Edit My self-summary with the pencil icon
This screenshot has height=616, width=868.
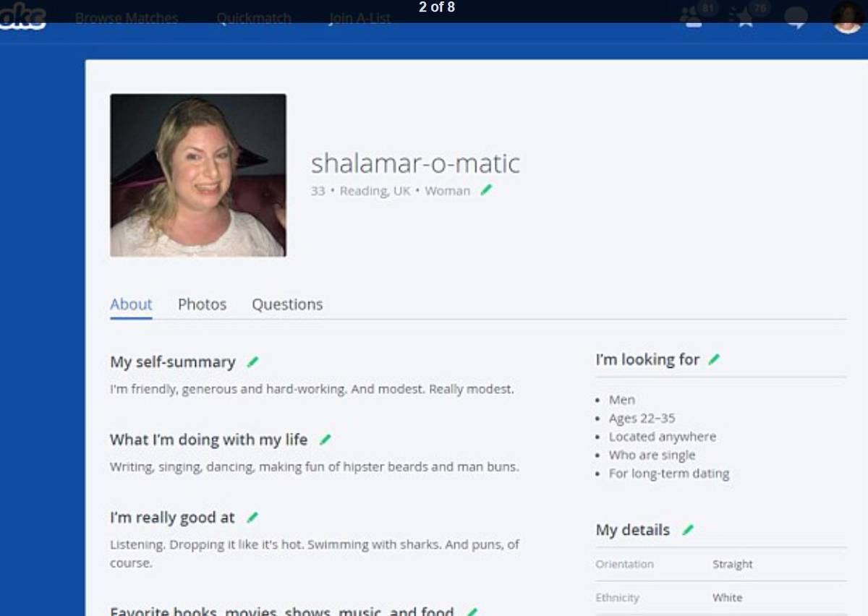tap(252, 362)
